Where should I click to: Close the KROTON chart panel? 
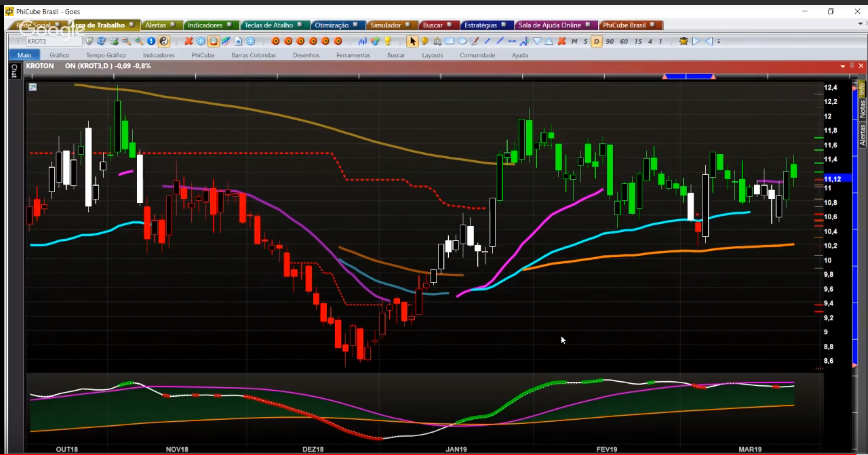coord(860,66)
